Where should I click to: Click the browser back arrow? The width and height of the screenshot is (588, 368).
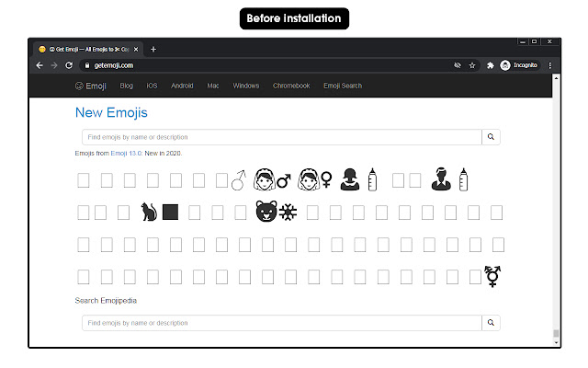tap(40, 65)
